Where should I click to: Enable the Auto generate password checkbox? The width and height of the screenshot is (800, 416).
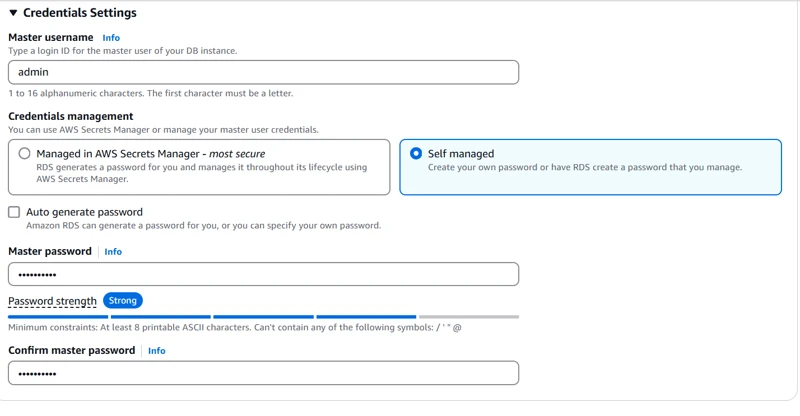point(14,212)
